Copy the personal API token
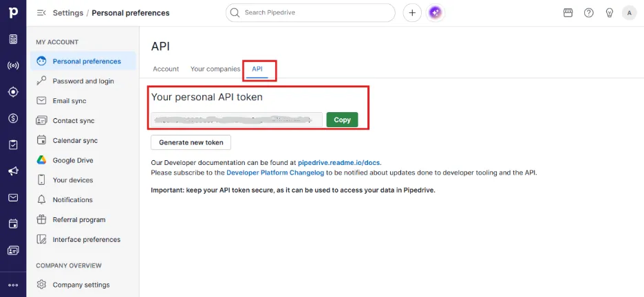The height and width of the screenshot is (297, 644). 342,120
